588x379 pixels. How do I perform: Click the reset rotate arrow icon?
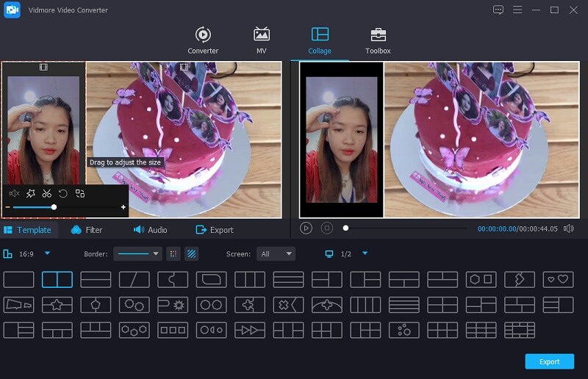point(63,194)
